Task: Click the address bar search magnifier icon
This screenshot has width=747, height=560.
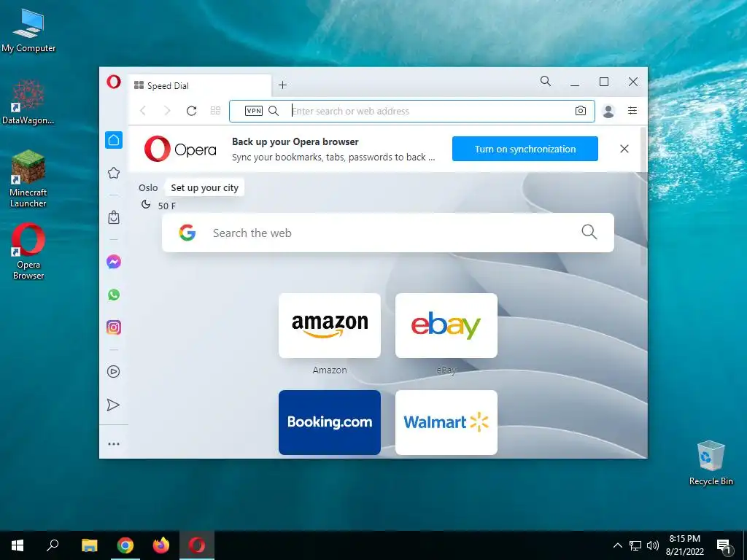Action: click(x=274, y=111)
